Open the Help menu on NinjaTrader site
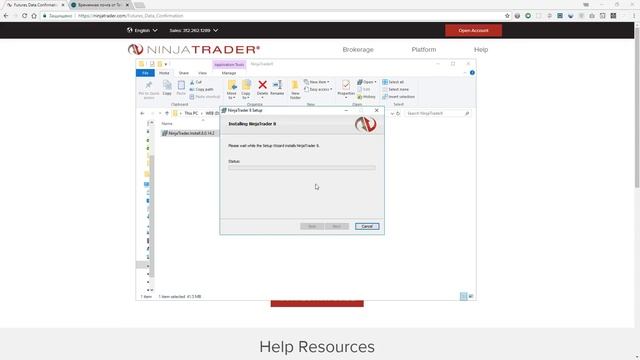The image size is (640, 360). 481,49
